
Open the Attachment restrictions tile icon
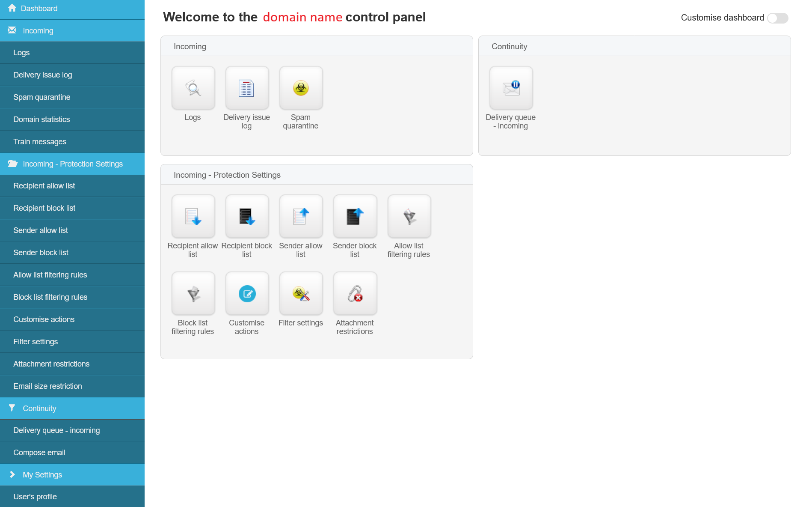[355, 293]
